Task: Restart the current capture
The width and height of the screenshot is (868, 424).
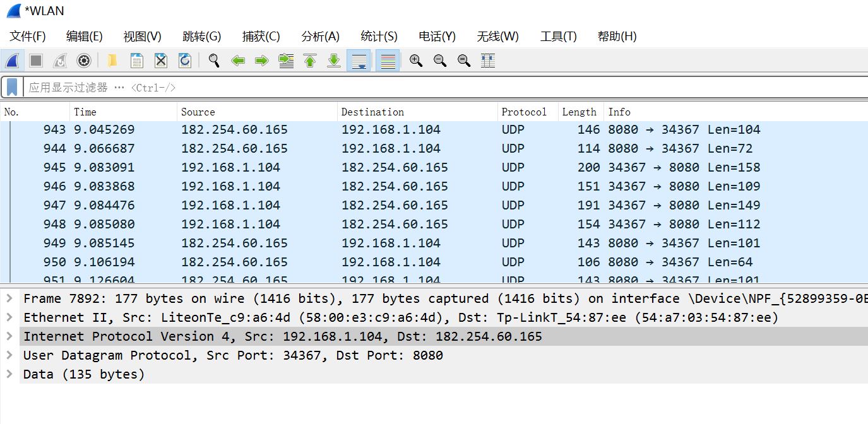Action: [x=60, y=61]
